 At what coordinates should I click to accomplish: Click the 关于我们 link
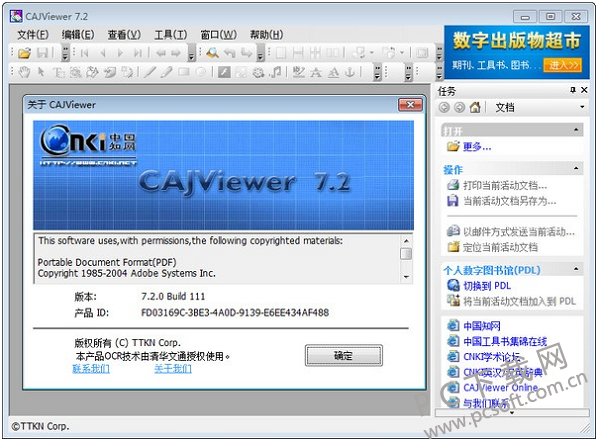pyautogui.click(x=173, y=368)
